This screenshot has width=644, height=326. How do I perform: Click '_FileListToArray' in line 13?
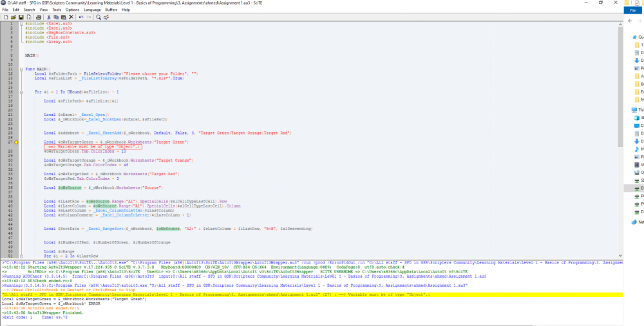pyautogui.click(x=98, y=78)
